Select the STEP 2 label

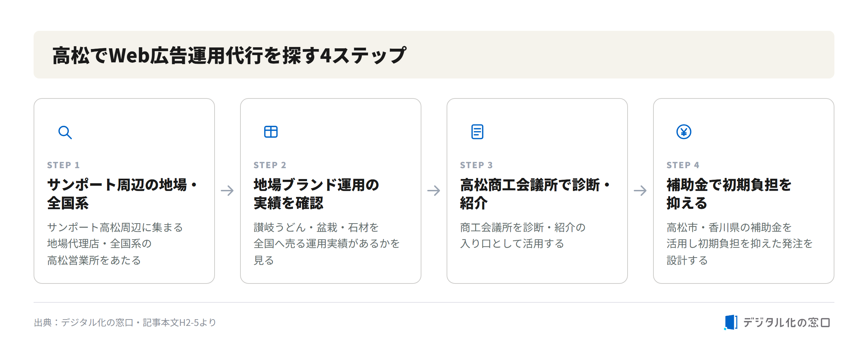coord(270,165)
